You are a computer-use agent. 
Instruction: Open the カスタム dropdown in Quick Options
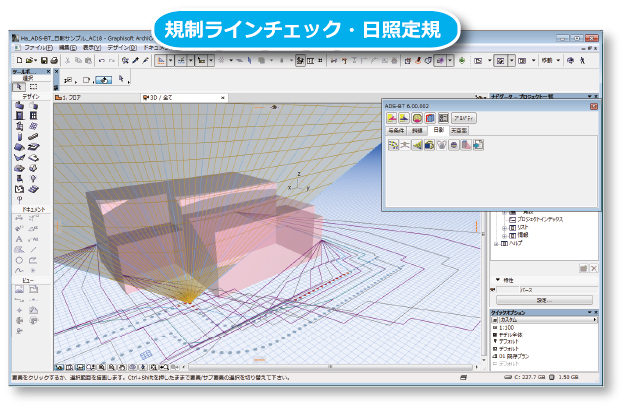coord(596,320)
